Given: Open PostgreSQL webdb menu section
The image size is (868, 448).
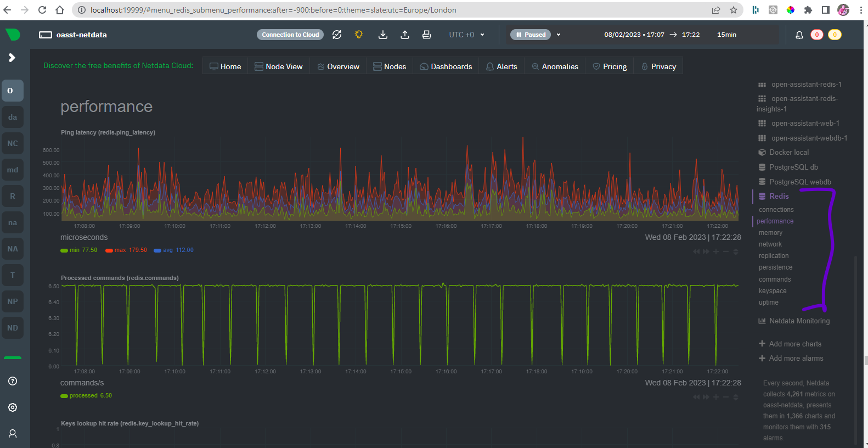Looking at the screenshot, I should coord(794,182).
